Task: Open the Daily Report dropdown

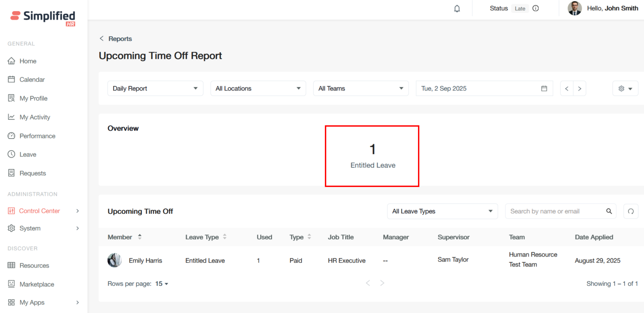Action: 155,88
